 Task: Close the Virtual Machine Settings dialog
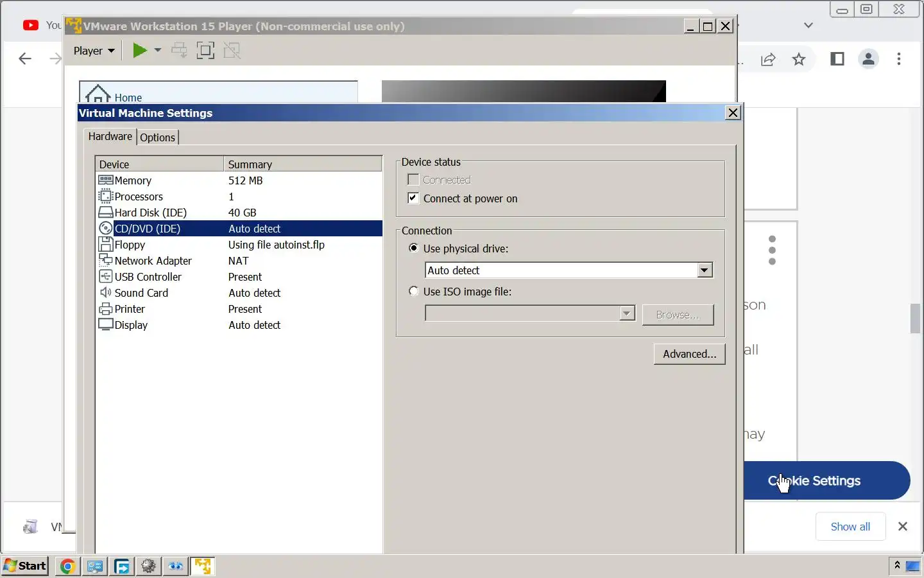point(733,113)
